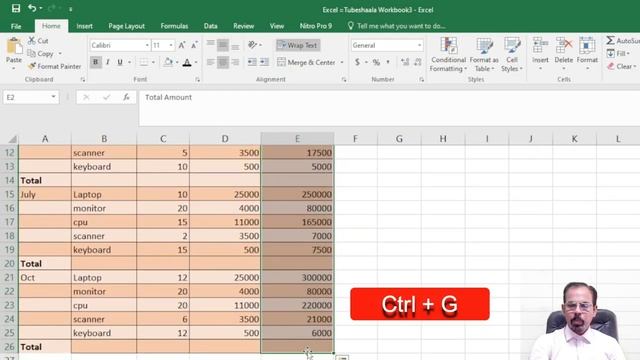Cut the selected cells
This screenshot has height=360, width=640.
[x=38, y=41]
